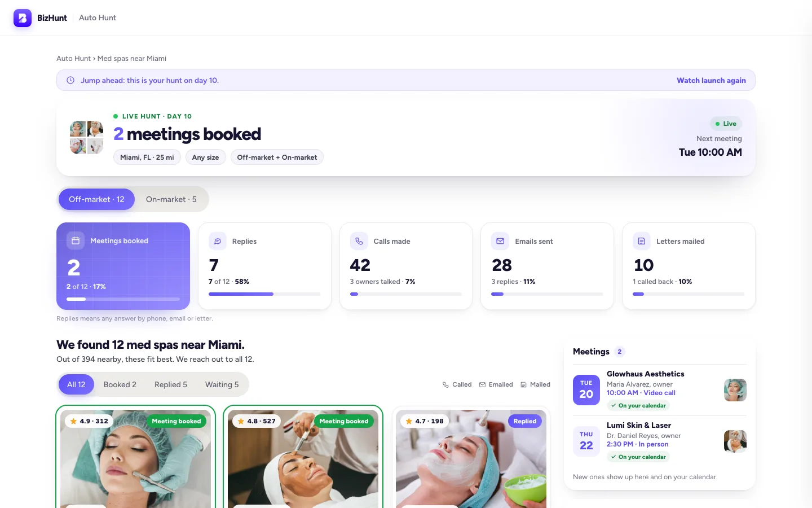
Task: Select the Booked 2 filter tab
Action: click(x=120, y=384)
